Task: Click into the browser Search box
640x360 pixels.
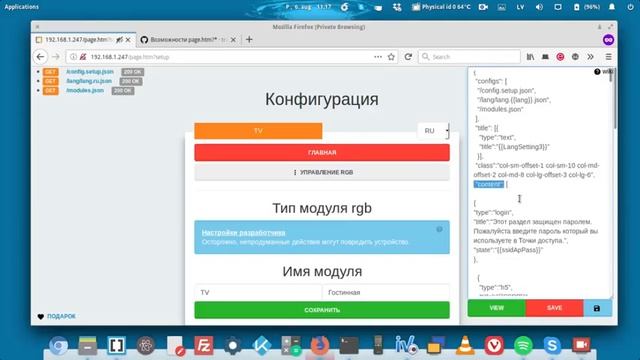Action: (x=469, y=57)
